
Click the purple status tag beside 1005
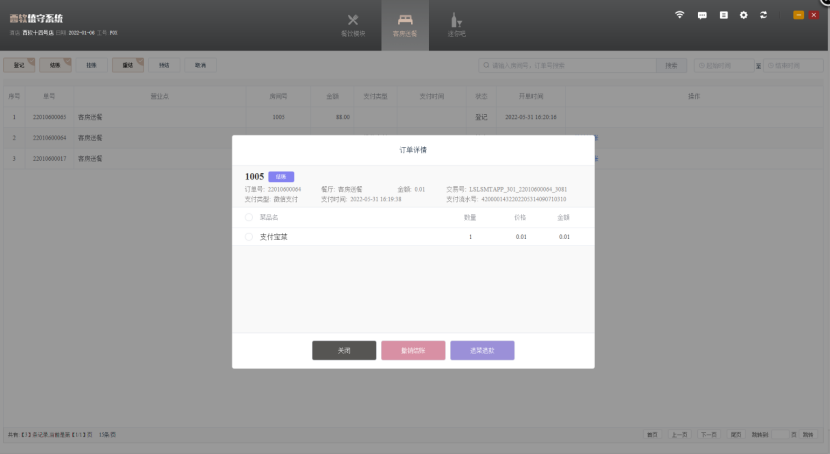[281, 177]
